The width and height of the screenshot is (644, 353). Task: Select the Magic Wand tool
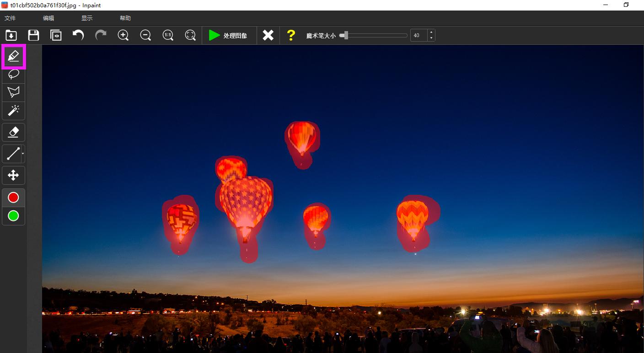tap(13, 111)
